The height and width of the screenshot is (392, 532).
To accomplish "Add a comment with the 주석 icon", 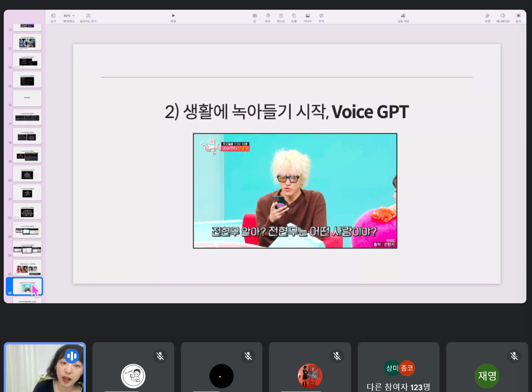I will pyautogui.click(x=321, y=18).
